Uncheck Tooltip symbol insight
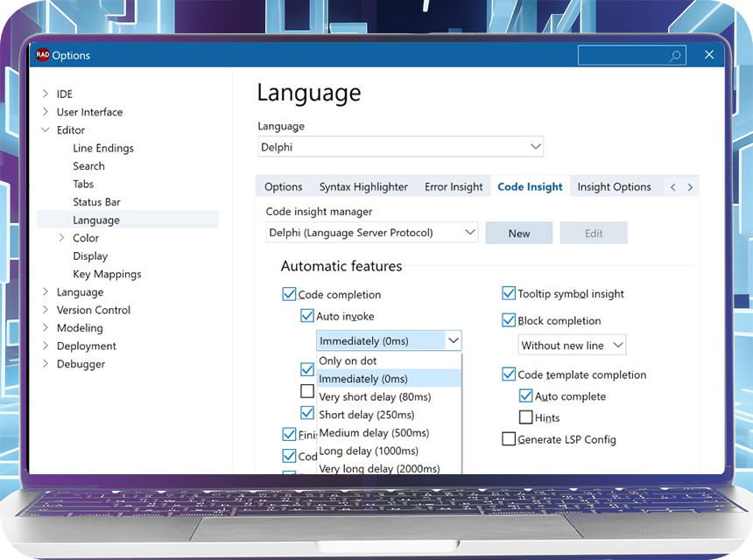Image resolution: width=753 pixels, height=560 pixels. pos(509,294)
